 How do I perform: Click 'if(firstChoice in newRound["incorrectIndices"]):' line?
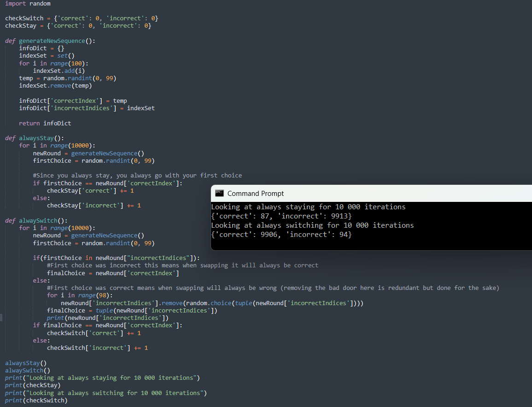tap(117, 258)
